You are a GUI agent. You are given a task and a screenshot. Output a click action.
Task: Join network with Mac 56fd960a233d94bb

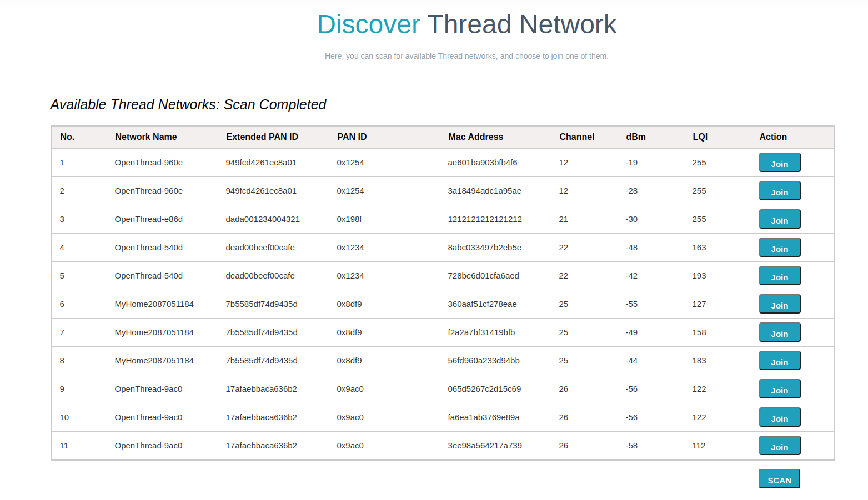780,361
